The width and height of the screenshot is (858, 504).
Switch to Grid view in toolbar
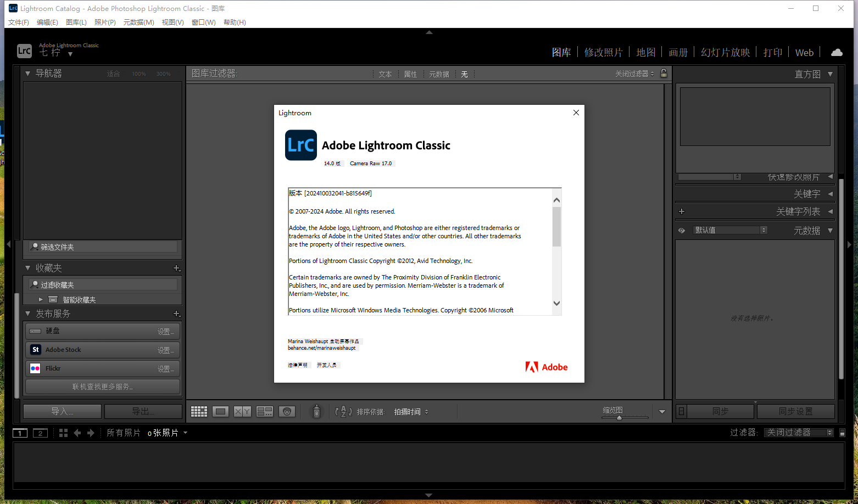tap(199, 411)
